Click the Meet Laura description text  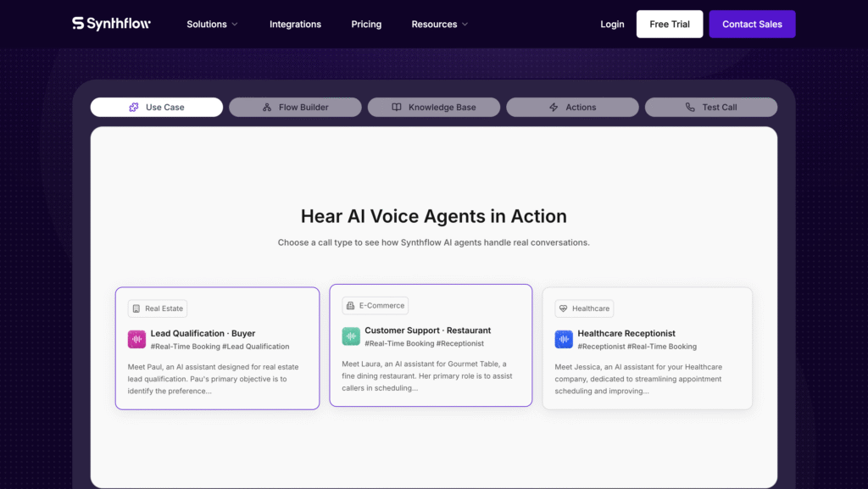pyautogui.click(x=427, y=376)
